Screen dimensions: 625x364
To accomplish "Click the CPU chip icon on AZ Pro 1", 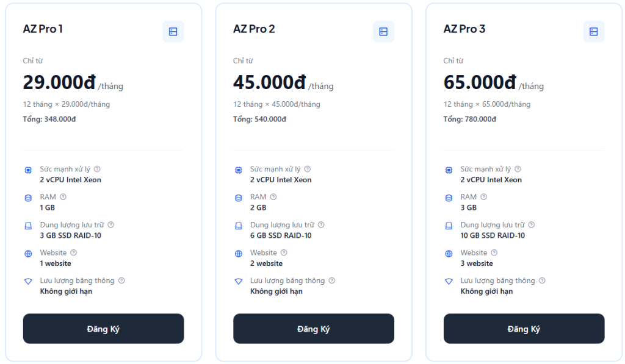I will pos(28,170).
